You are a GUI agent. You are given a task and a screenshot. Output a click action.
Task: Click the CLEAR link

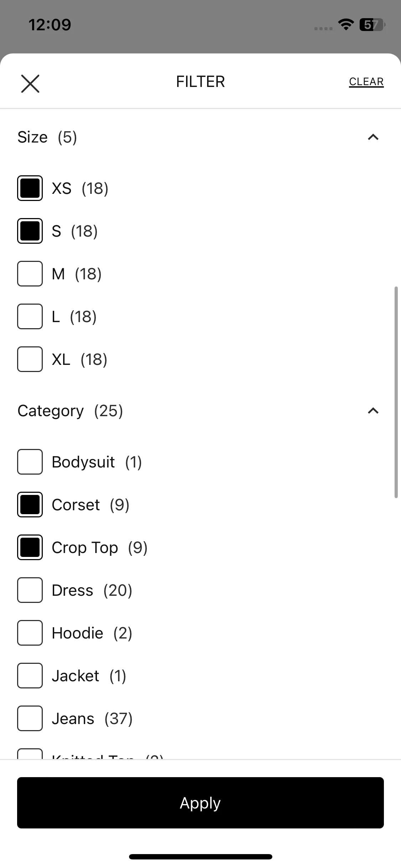pyautogui.click(x=366, y=82)
